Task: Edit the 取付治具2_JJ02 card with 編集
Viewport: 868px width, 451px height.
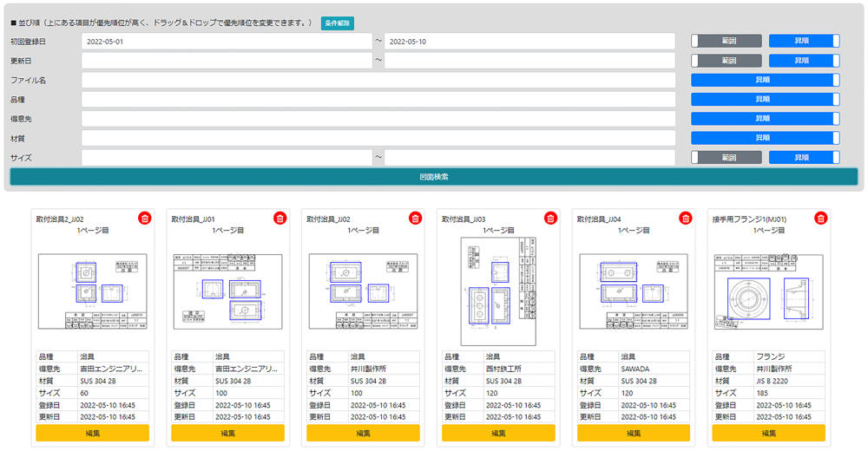Action: [x=93, y=434]
